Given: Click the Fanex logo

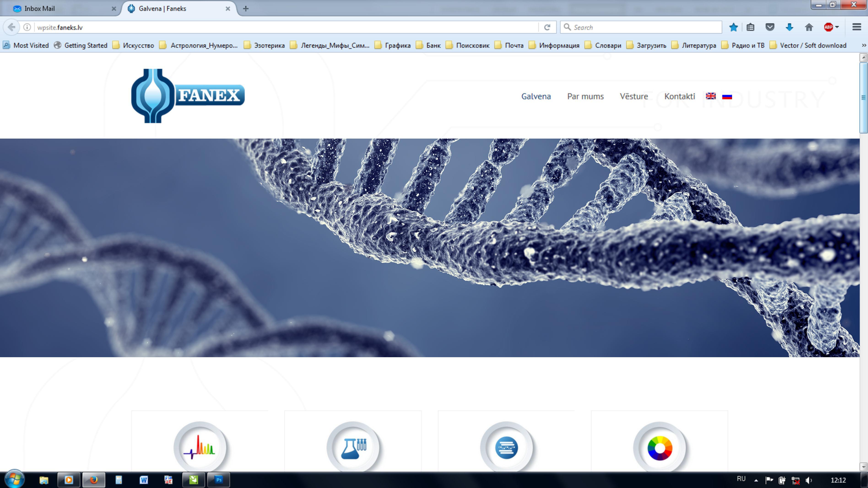Looking at the screenshot, I should [x=188, y=96].
